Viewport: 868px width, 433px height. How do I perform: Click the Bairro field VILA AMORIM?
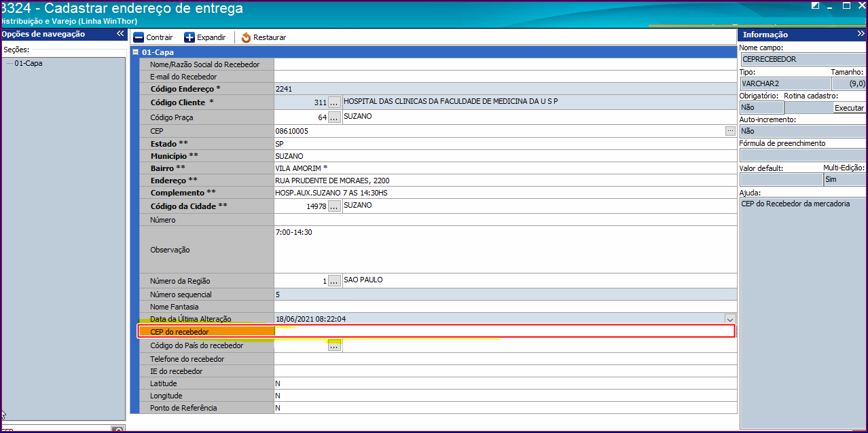(x=505, y=168)
